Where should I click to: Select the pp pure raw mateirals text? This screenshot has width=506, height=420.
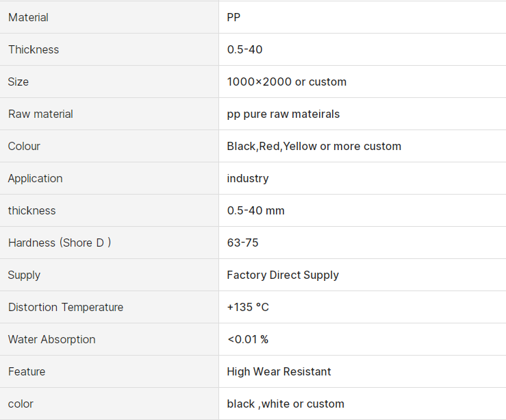[x=283, y=114]
